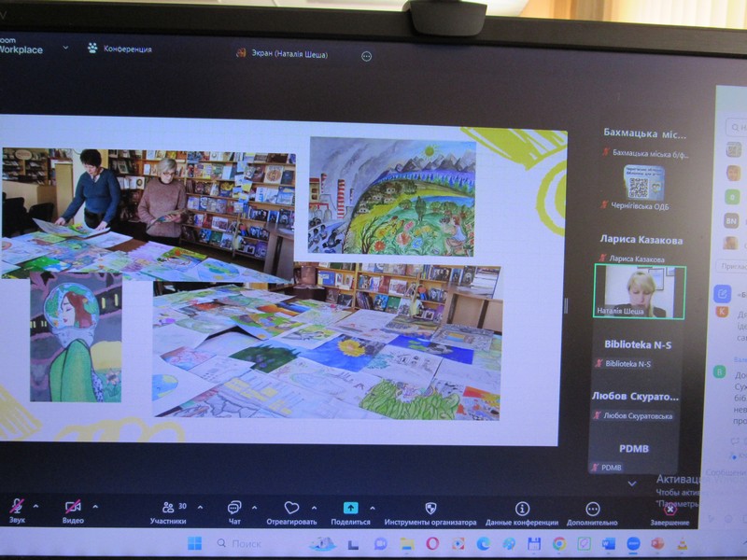Expand caret beside Участники
The image size is (747, 560).
pyautogui.click(x=200, y=508)
